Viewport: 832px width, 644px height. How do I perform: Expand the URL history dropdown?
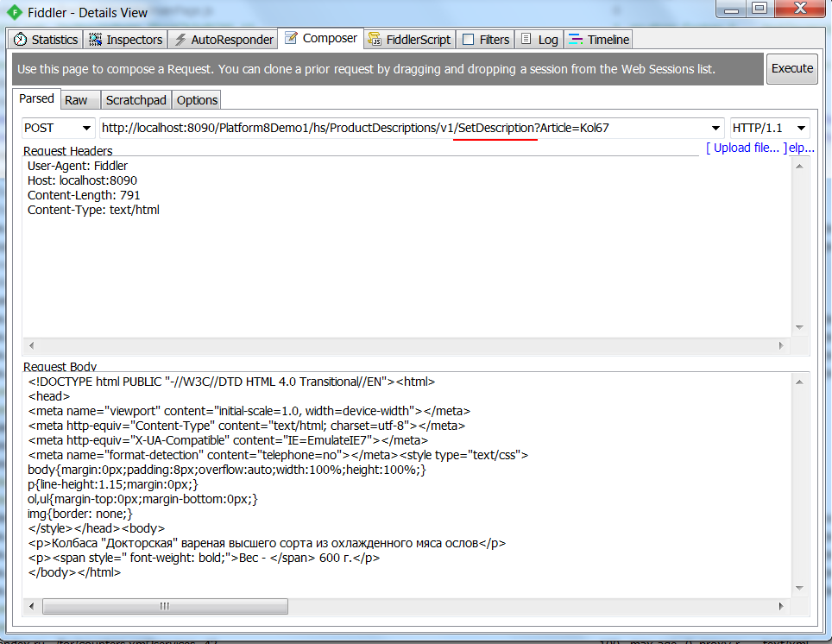click(x=715, y=128)
